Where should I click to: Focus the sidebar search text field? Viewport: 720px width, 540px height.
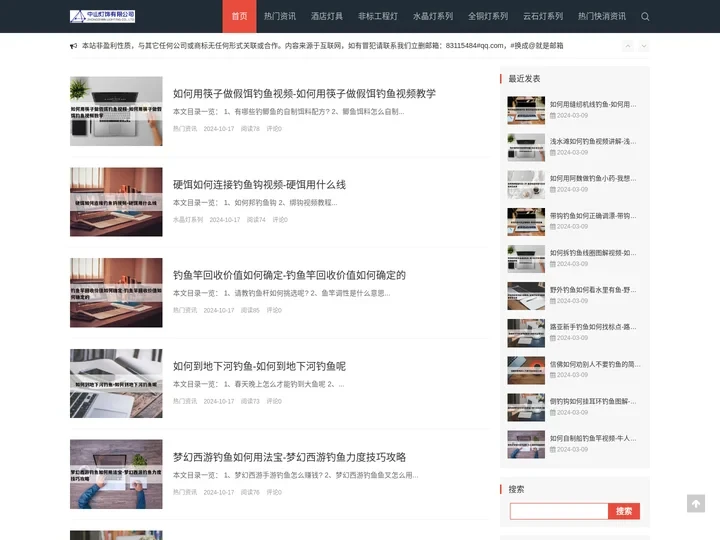click(559, 511)
